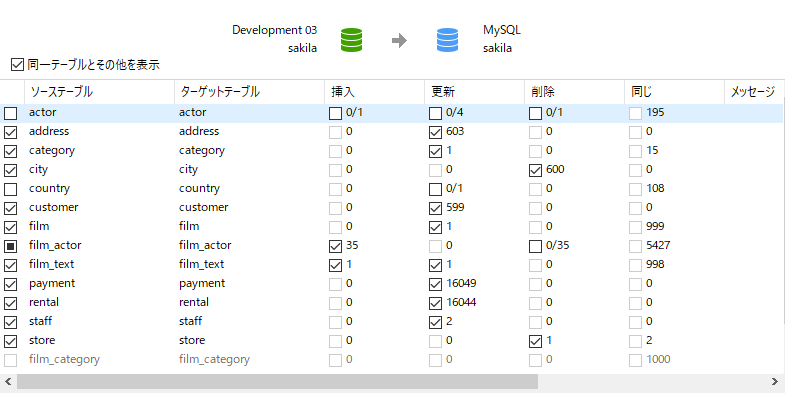Click the horizontal scrollbar thumb
Image resolution: width=785 pixels, height=394 pixels.
(277, 381)
